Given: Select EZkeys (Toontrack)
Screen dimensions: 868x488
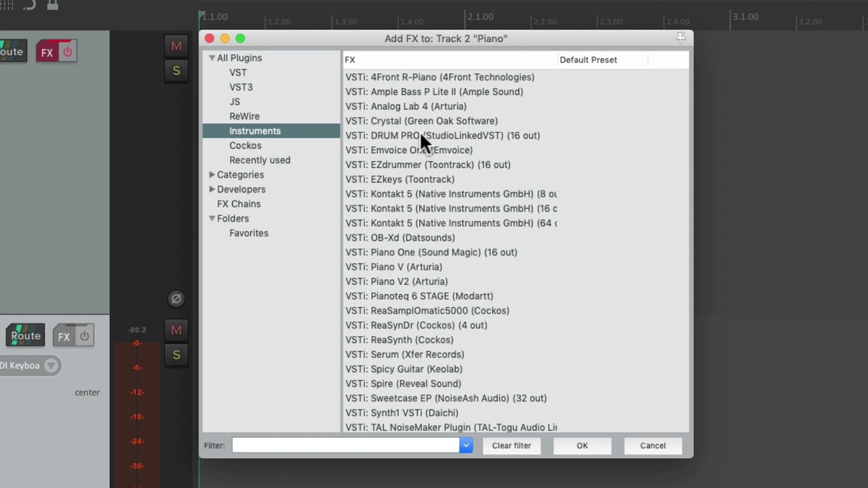Looking at the screenshot, I should (x=400, y=179).
